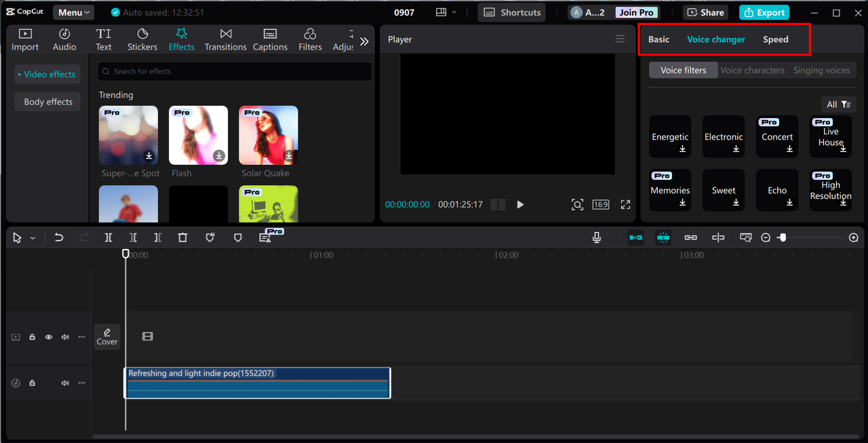868x443 pixels.
Task: Click the AI marker shield icon
Action: [x=210, y=237]
